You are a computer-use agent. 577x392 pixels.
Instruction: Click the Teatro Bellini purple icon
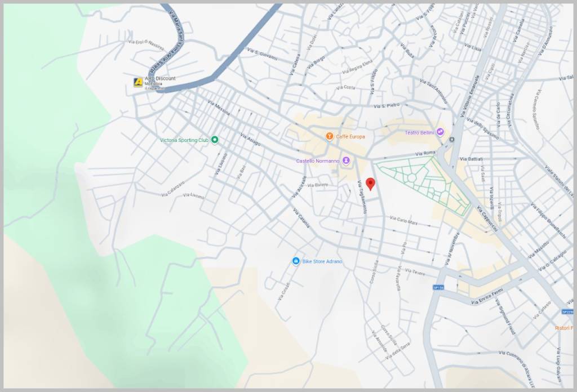[440, 132]
